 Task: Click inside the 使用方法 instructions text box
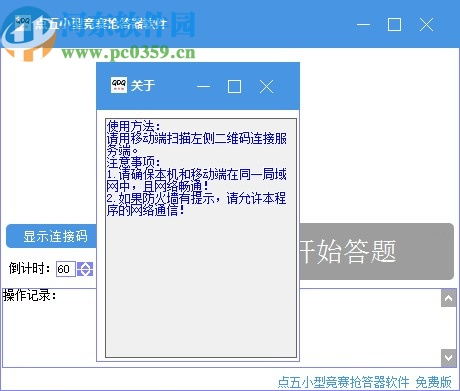(x=201, y=238)
